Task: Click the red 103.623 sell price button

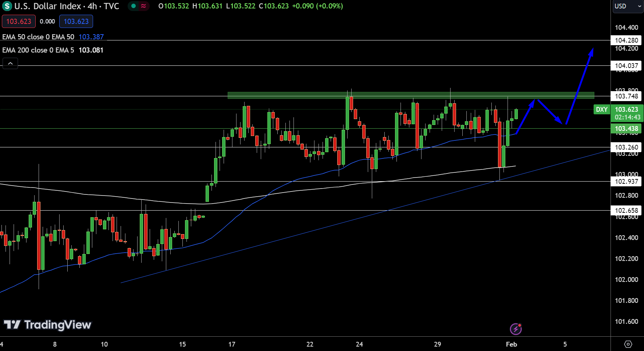Action: point(19,21)
